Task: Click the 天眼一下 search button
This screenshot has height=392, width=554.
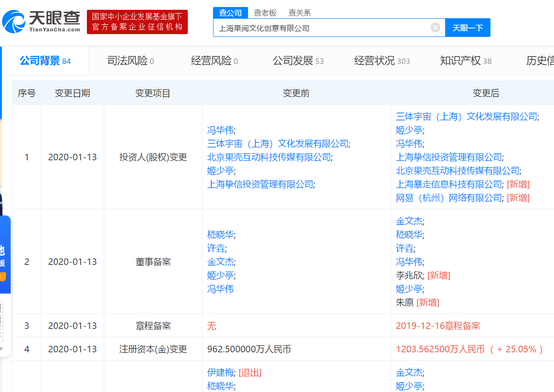Action: (468, 28)
